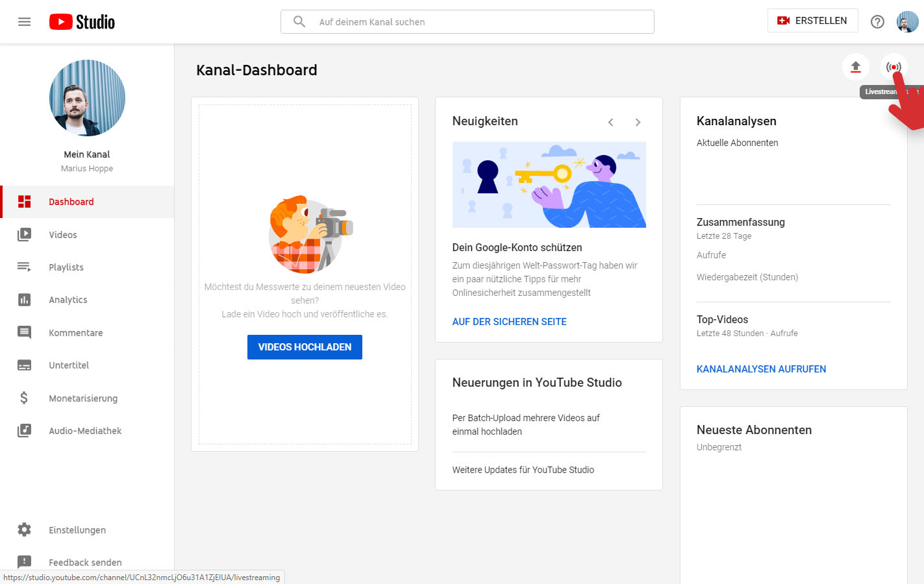Open the account avatar menu in the top bar
The width and height of the screenshot is (924, 584).
907,21
